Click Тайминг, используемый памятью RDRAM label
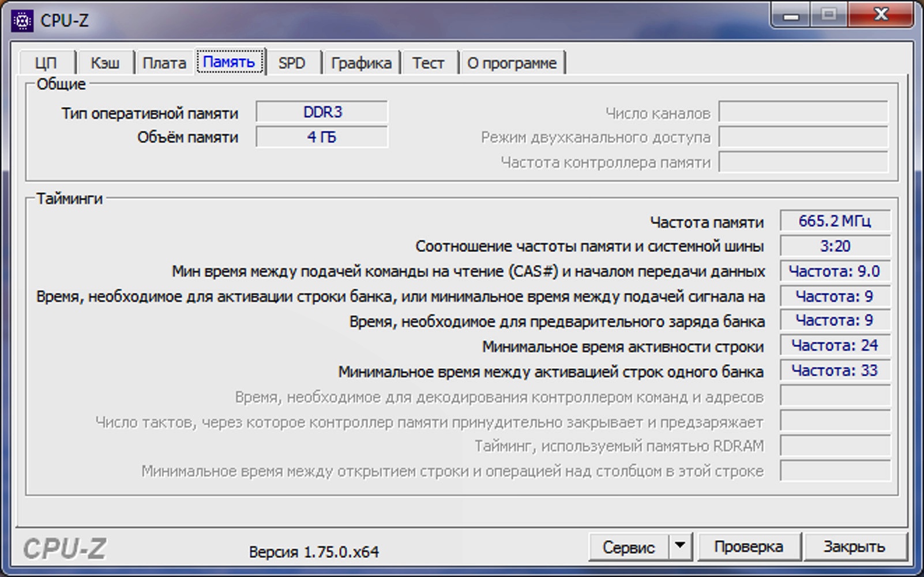 pos(619,446)
